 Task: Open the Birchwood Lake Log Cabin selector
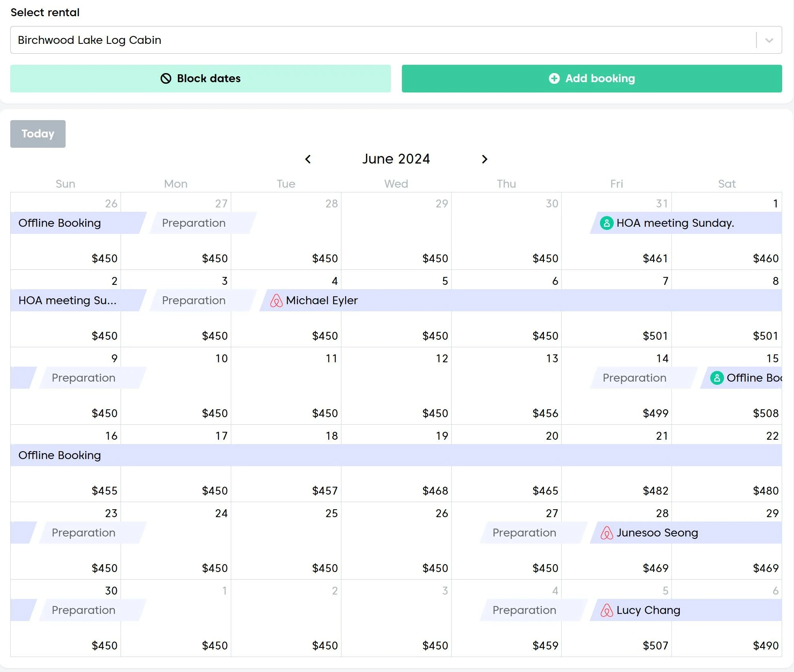click(383, 40)
